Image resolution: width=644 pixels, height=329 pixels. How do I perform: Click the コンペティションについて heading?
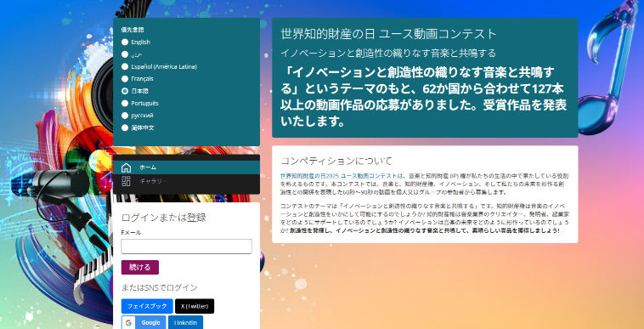click(336, 161)
